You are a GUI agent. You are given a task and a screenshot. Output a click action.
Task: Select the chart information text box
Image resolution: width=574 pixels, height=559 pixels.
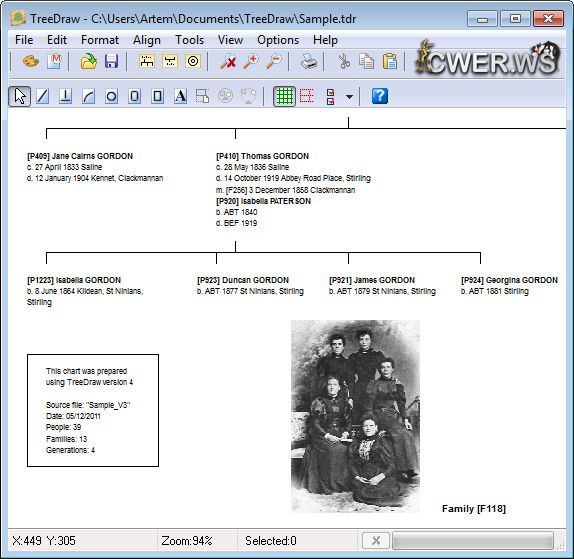click(x=93, y=410)
